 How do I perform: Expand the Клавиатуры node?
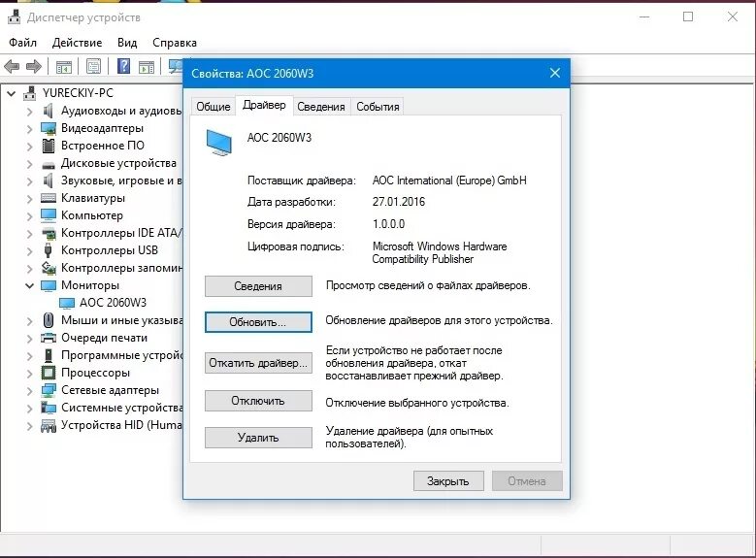[29, 198]
